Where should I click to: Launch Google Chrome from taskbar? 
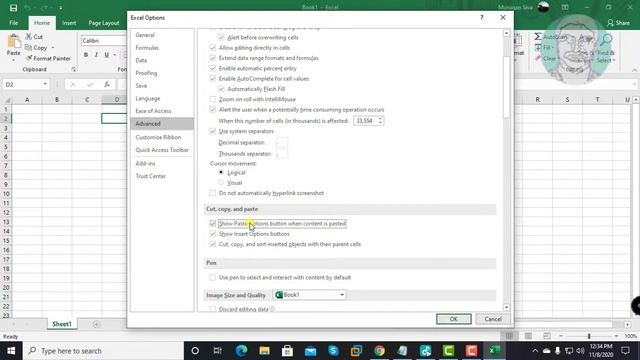pyautogui.click(x=380, y=351)
